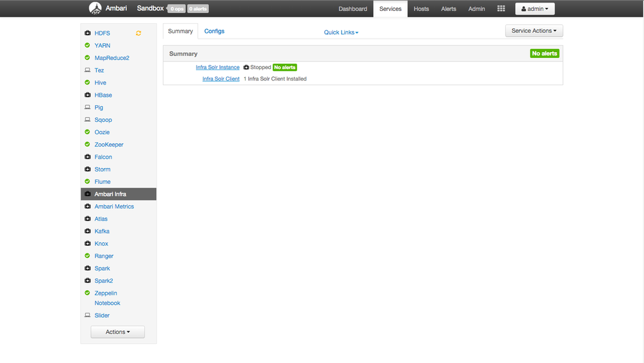Viewport: 644px width, 363px height.
Task: Click the Falcon stopped status icon
Action: click(88, 157)
